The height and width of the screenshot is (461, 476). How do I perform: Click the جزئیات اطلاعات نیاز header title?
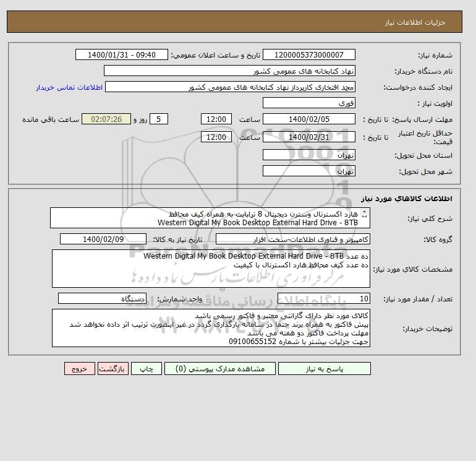coord(415,22)
